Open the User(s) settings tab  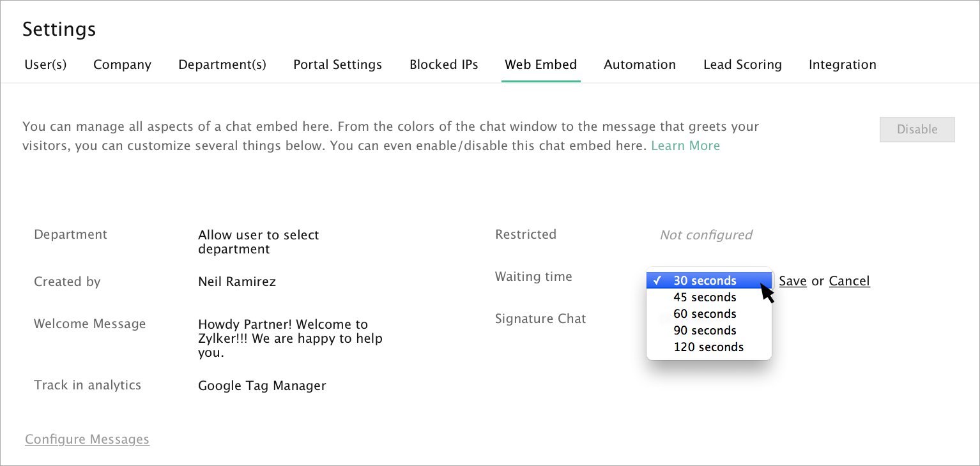pyautogui.click(x=45, y=64)
